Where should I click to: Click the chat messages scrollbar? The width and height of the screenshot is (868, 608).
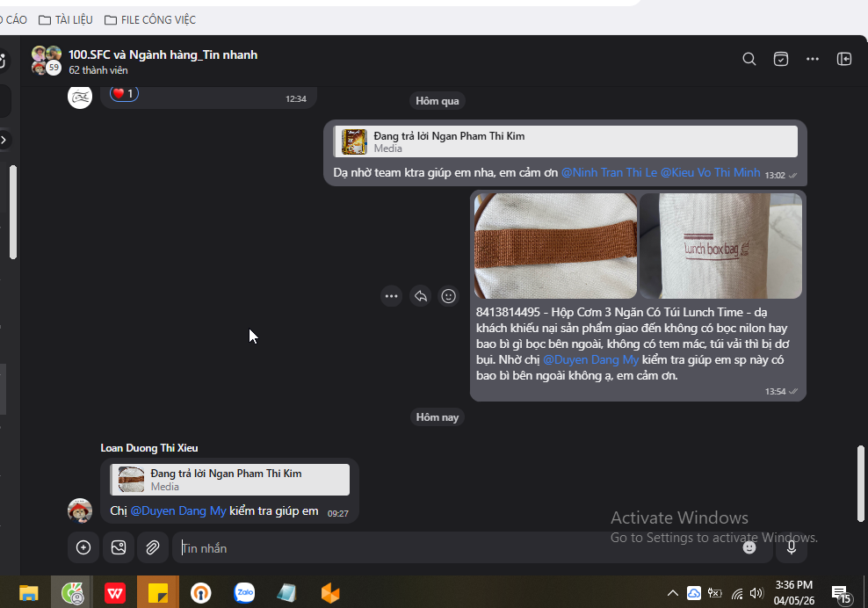860,483
